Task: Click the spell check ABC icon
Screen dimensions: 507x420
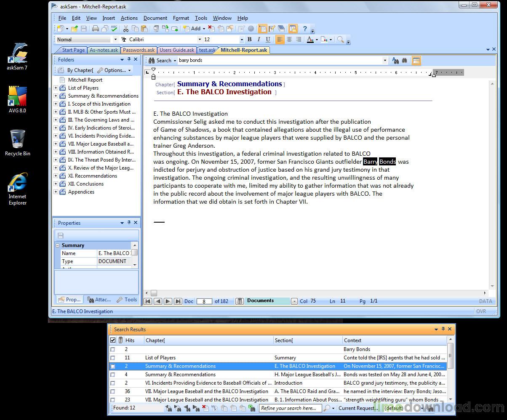Action: 114,29
